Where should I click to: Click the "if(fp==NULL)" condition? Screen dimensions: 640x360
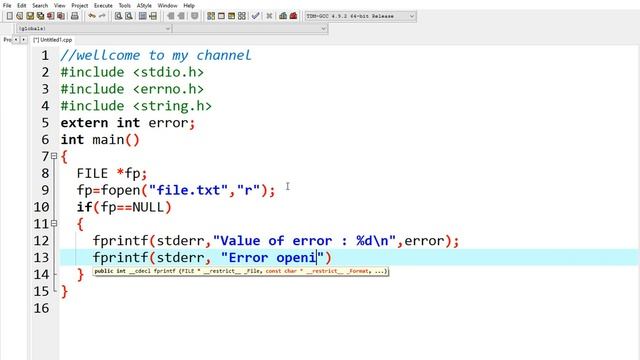(x=124, y=207)
